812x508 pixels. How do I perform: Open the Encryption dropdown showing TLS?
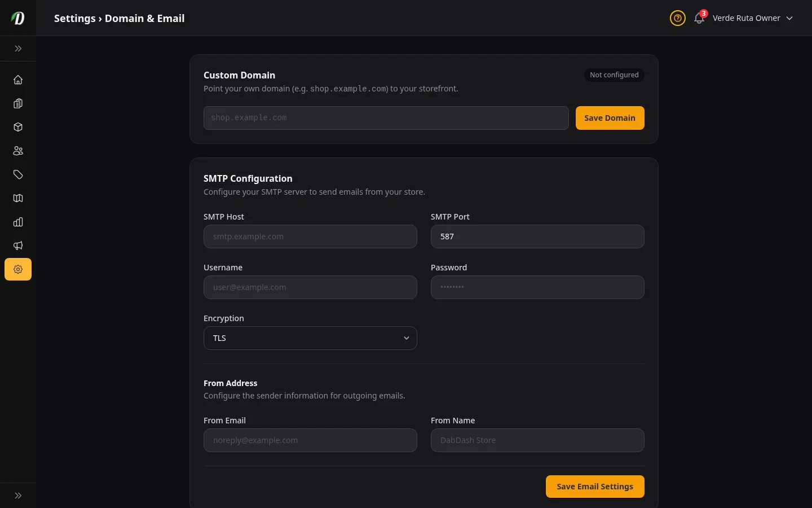pyautogui.click(x=310, y=338)
